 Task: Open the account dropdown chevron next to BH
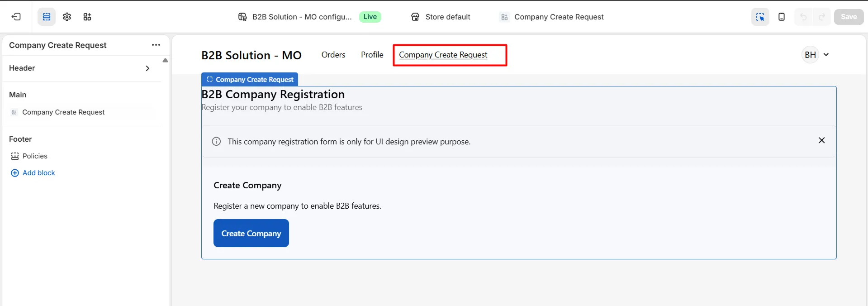coord(826,54)
